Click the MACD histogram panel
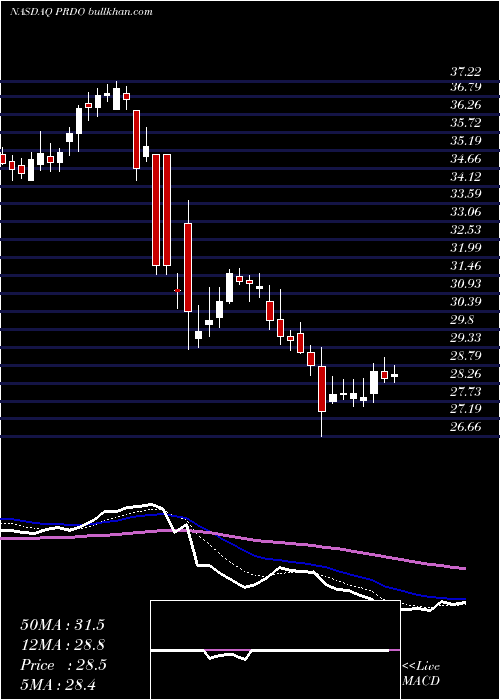The width and height of the screenshot is (500, 700). click(x=275, y=650)
